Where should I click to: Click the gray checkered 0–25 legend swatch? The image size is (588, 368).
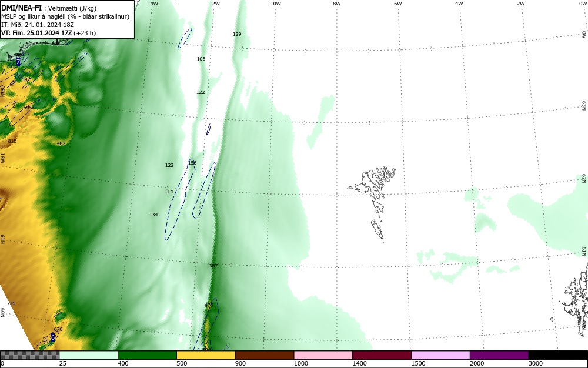[29, 355]
